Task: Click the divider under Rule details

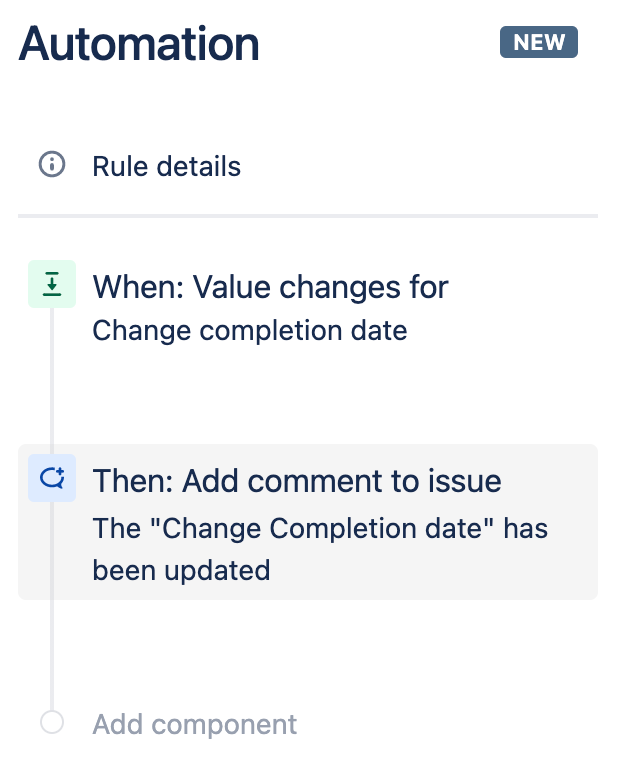Action: coord(308,216)
